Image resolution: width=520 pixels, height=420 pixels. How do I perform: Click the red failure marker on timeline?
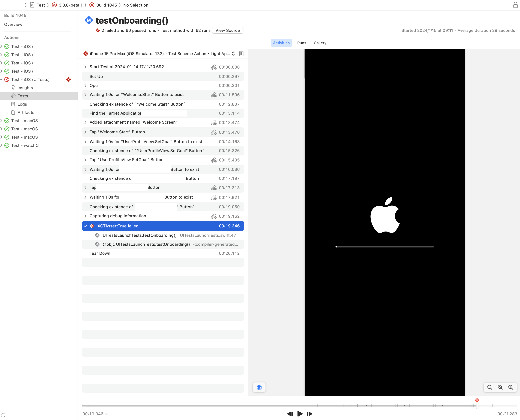click(477, 400)
